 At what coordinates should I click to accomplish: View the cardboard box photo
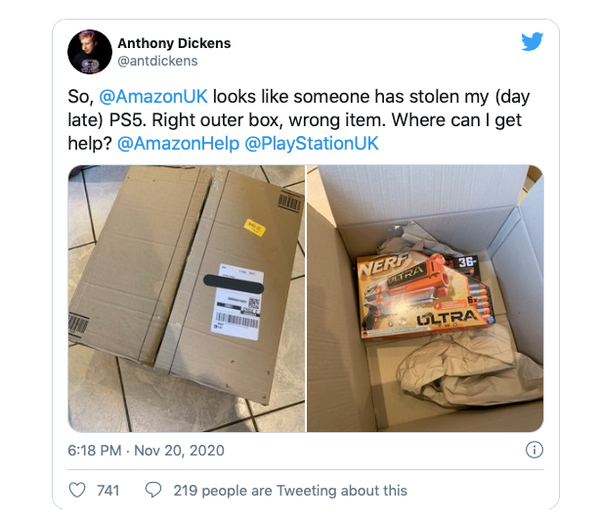[x=187, y=299]
